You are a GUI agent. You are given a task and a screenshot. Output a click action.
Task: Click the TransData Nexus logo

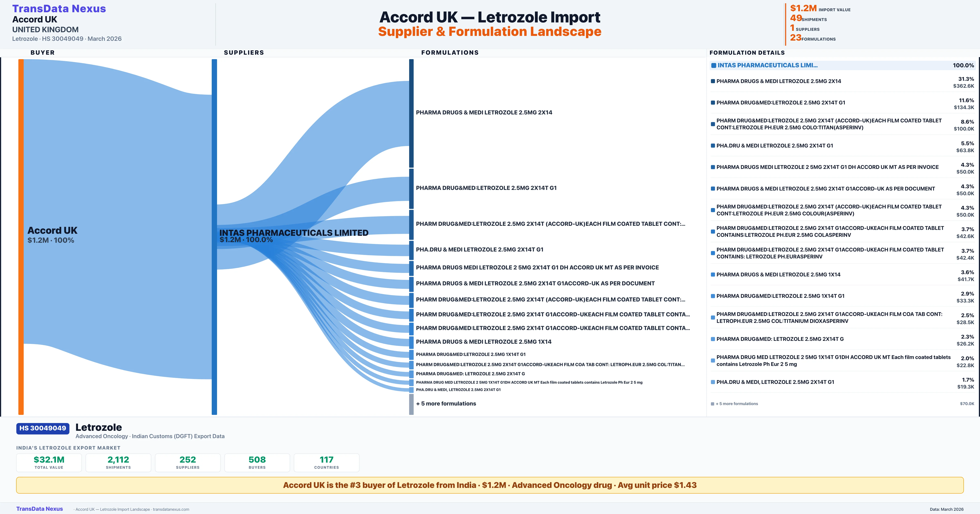59,8
